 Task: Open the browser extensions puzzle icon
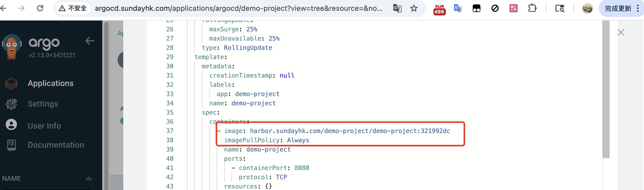(532, 8)
